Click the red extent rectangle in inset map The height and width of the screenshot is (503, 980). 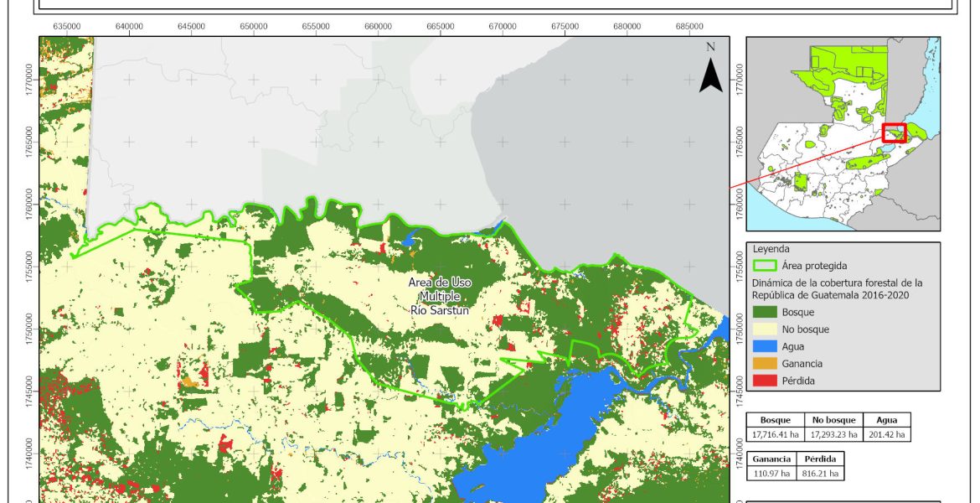tap(895, 132)
